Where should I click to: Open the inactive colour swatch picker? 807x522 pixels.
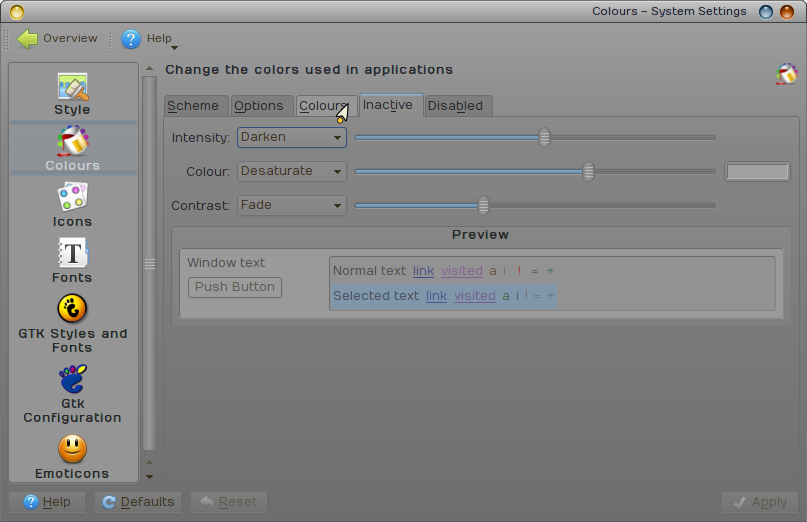[x=757, y=171]
